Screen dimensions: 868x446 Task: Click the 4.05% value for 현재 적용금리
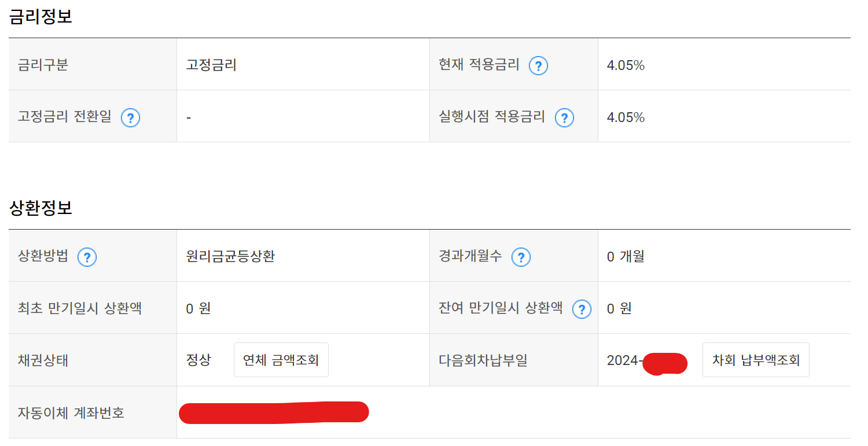(626, 65)
